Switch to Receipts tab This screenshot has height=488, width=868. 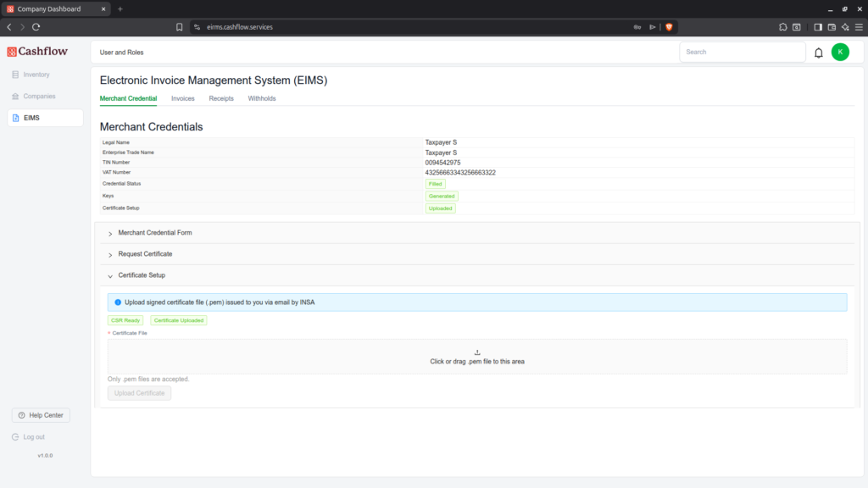(x=221, y=98)
